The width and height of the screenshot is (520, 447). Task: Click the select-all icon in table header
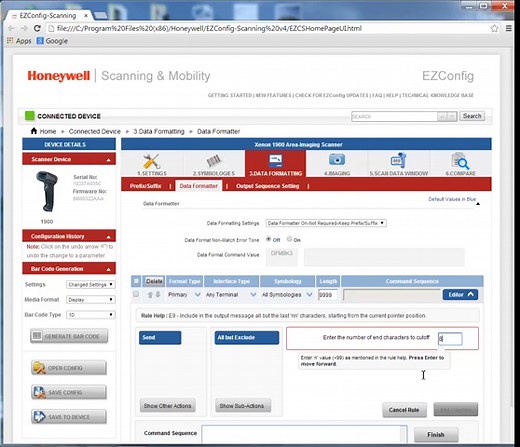[x=136, y=281]
